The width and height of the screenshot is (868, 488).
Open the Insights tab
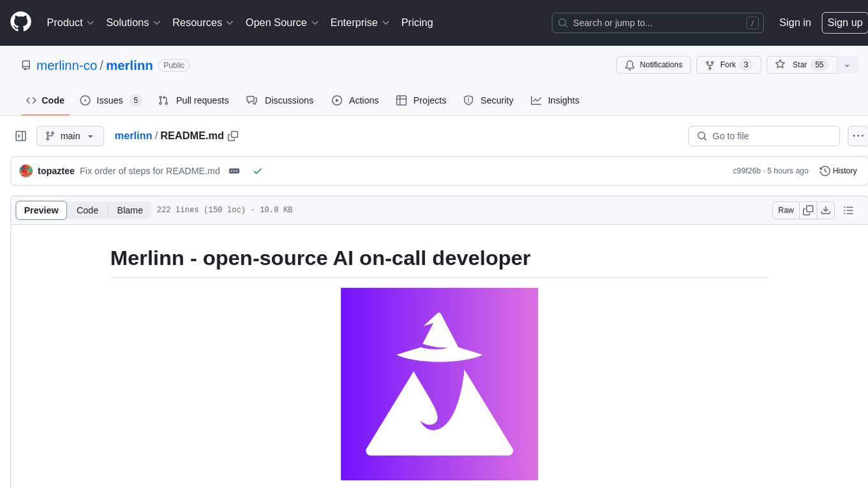555,100
